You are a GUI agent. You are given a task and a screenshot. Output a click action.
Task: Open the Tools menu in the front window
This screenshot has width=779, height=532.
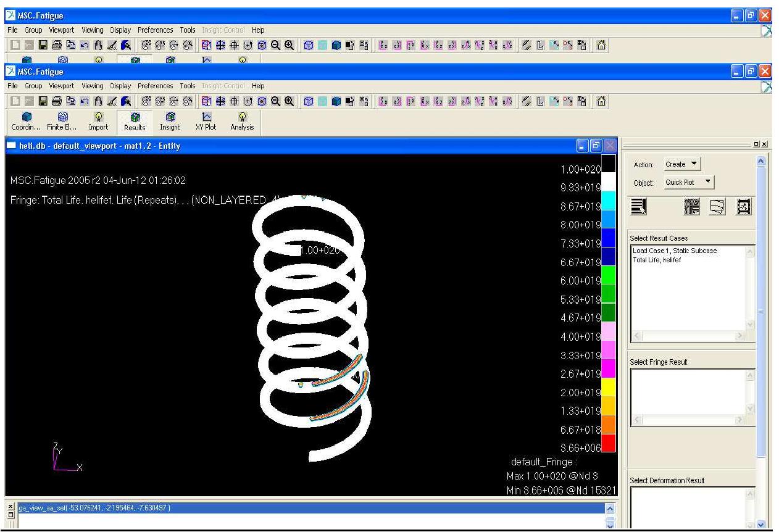click(x=188, y=86)
